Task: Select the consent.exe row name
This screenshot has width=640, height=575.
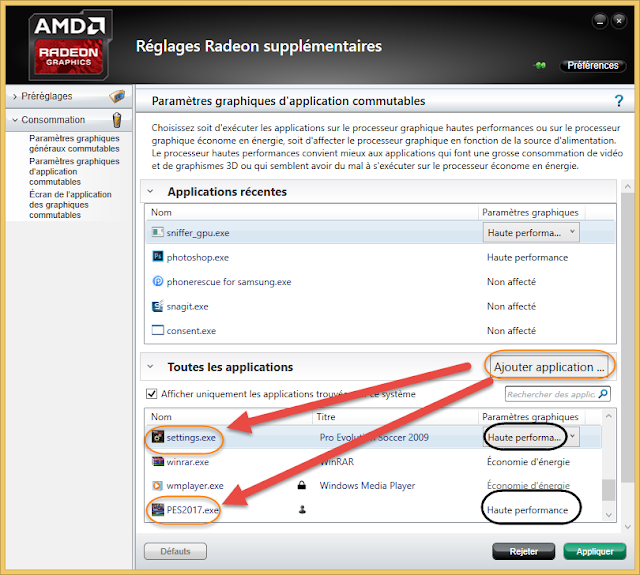Action: tap(191, 331)
